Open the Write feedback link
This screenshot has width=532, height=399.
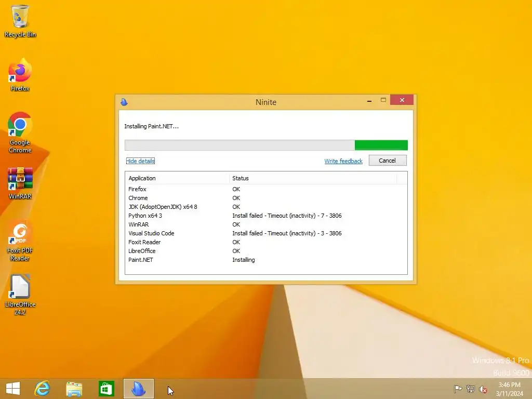pyautogui.click(x=343, y=161)
